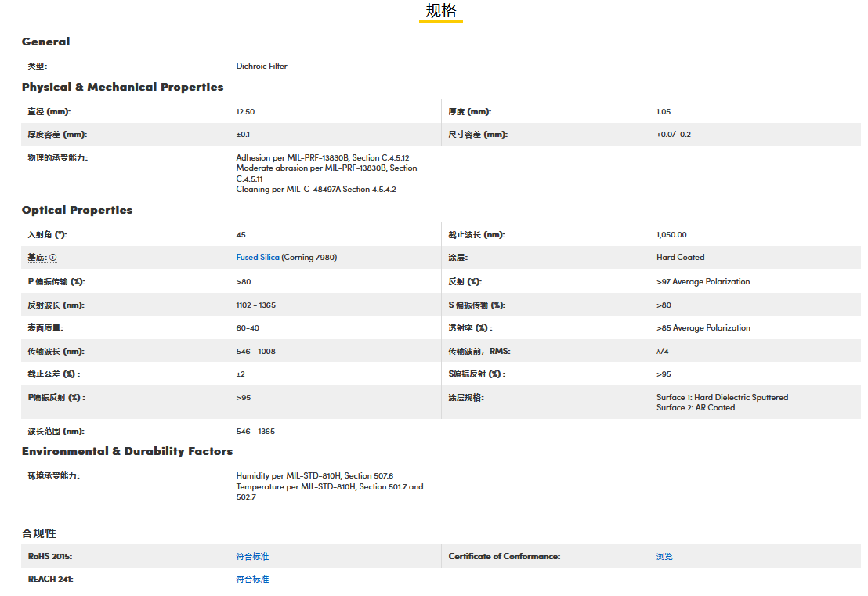Click the General section heading
The height and width of the screenshot is (596, 868).
click(x=45, y=42)
